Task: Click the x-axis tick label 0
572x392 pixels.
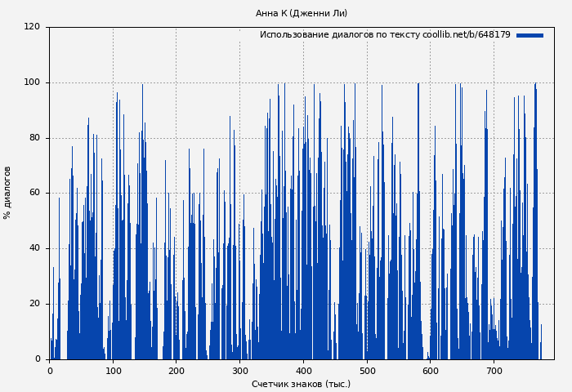Action: click(50, 371)
